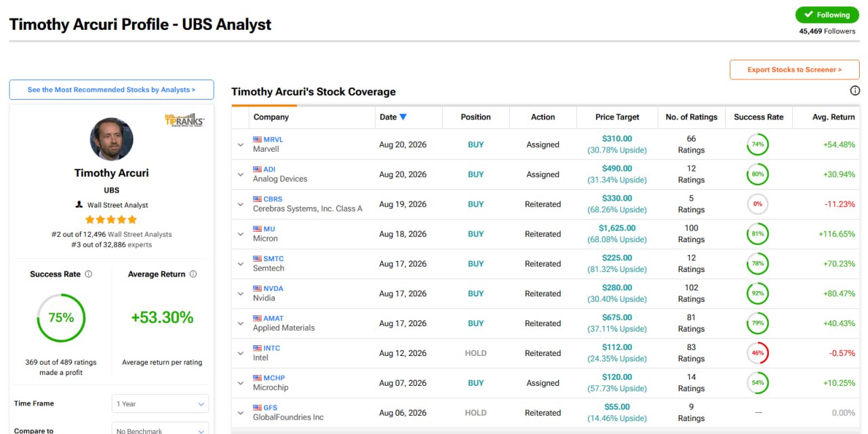
Task: Click the TipRanks logo in profile card
Action: pos(184,120)
